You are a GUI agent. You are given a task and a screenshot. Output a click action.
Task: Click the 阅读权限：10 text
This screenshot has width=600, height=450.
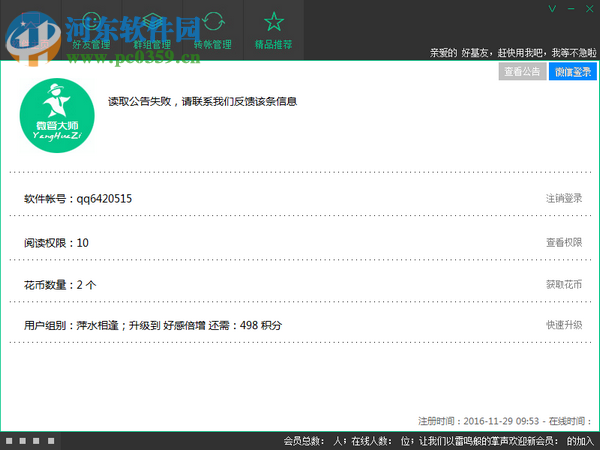tap(56, 243)
